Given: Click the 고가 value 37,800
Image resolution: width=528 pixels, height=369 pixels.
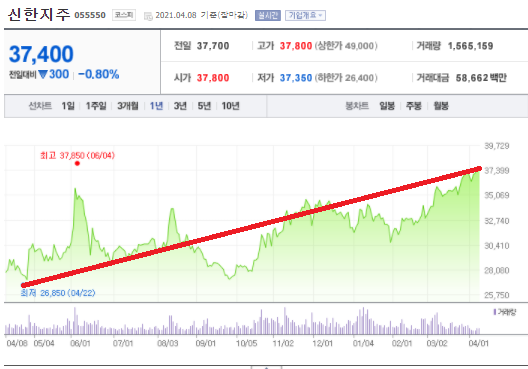Looking at the screenshot, I should tap(296, 46).
